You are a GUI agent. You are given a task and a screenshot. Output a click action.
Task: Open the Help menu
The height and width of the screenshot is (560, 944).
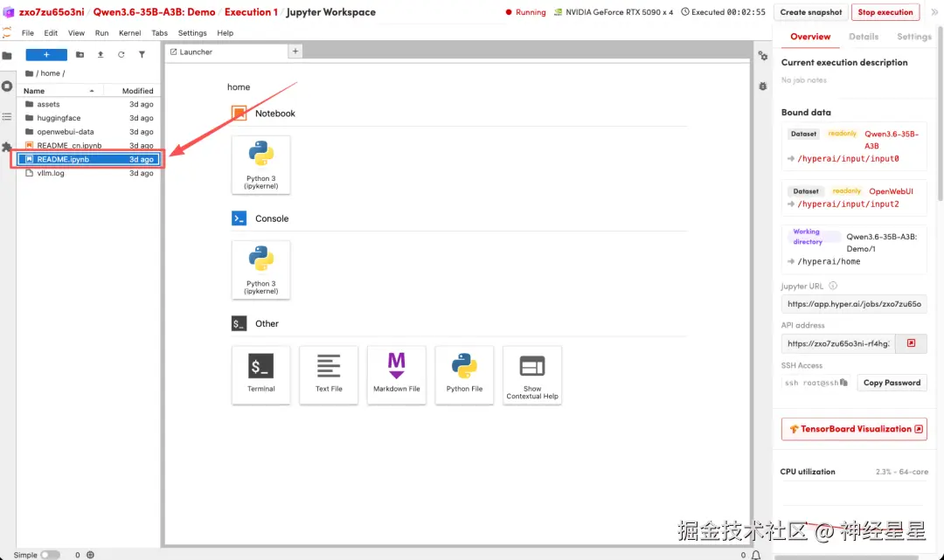[226, 33]
